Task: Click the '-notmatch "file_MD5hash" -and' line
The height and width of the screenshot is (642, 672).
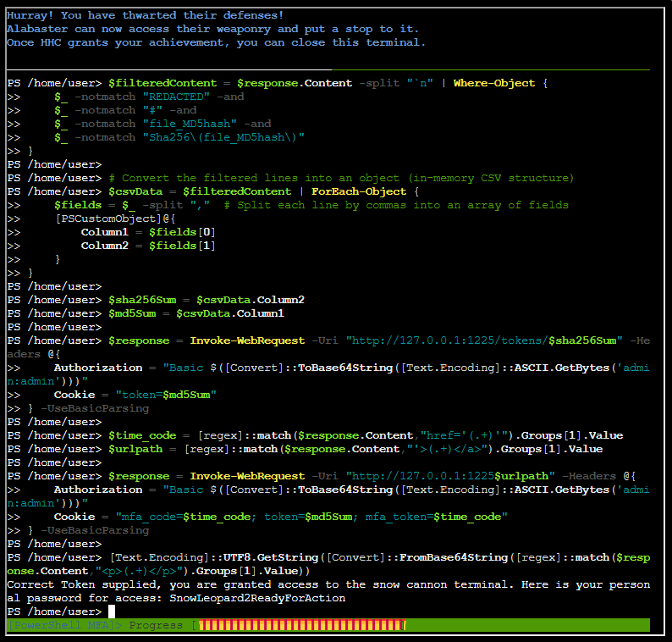Action: click(162, 124)
